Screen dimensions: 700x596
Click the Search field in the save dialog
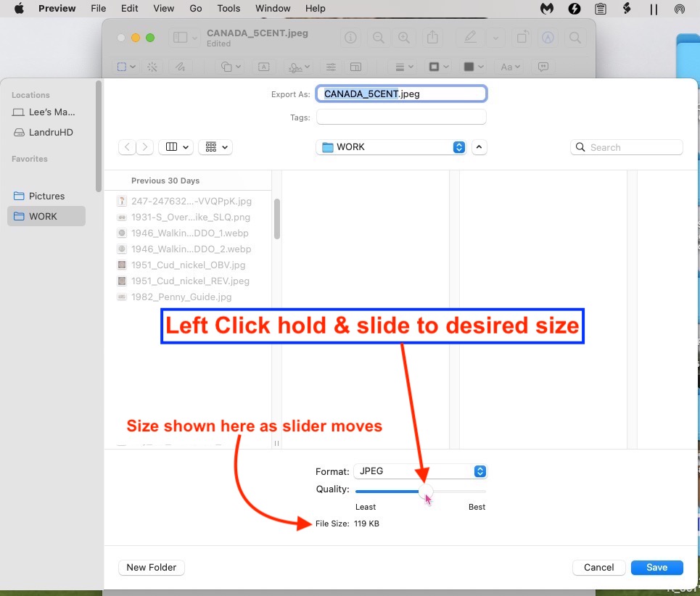point(626,147)
